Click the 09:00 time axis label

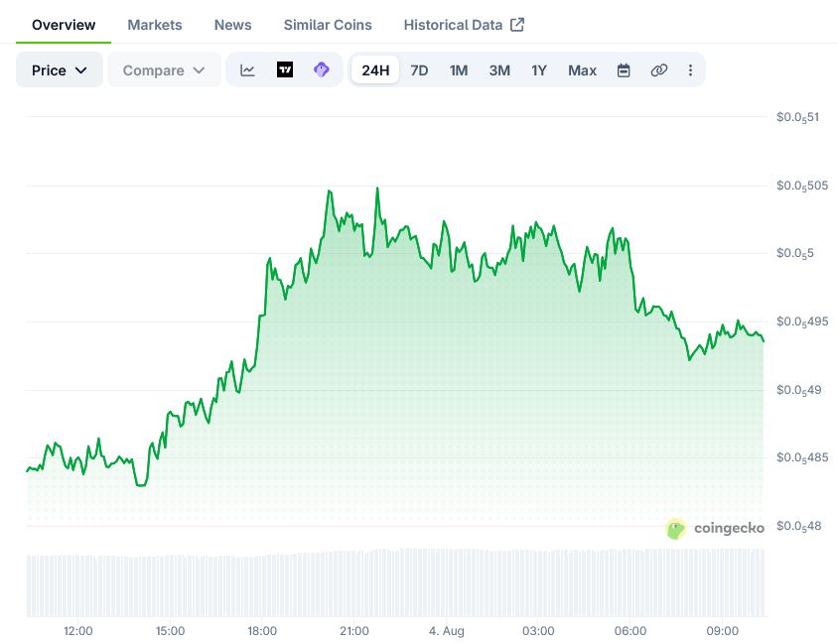point(722,631)
